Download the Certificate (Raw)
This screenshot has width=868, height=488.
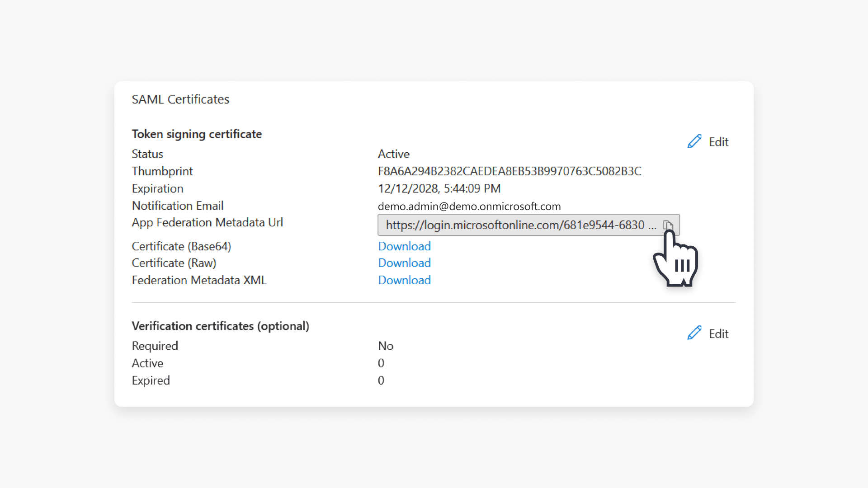(404, 263)
